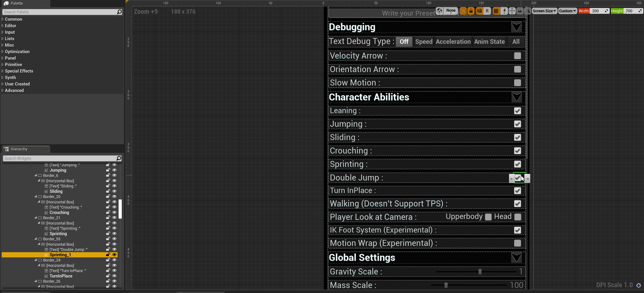Switch to the Palette tab
This screenshot has width=644, height=293.
click(x=17, y=3)
